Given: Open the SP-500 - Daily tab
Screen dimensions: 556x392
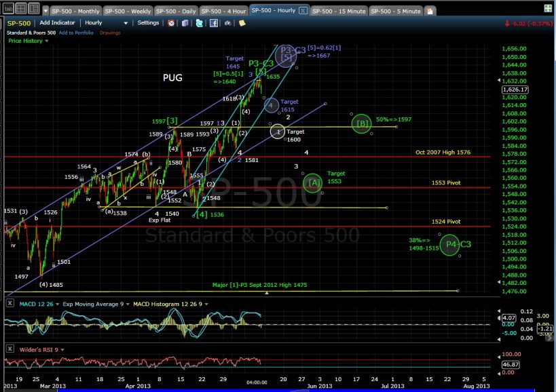Looking at the screenshot, I should 176,11.
